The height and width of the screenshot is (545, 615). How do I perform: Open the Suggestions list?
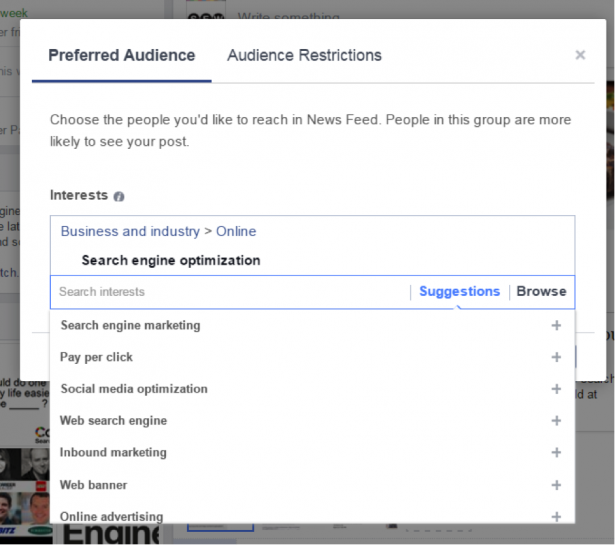[x=459, y=292]
